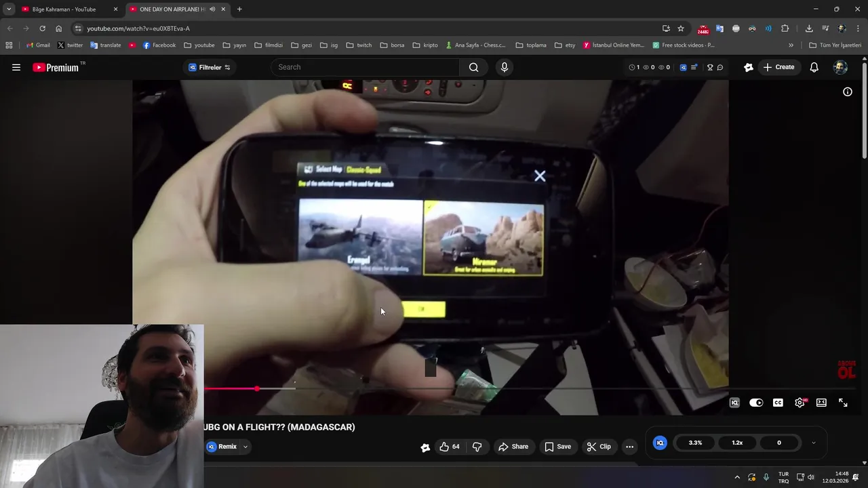Image resolution: width=868 pixels, height=488 pixels.
Task: Share the video
Action: 513,447
